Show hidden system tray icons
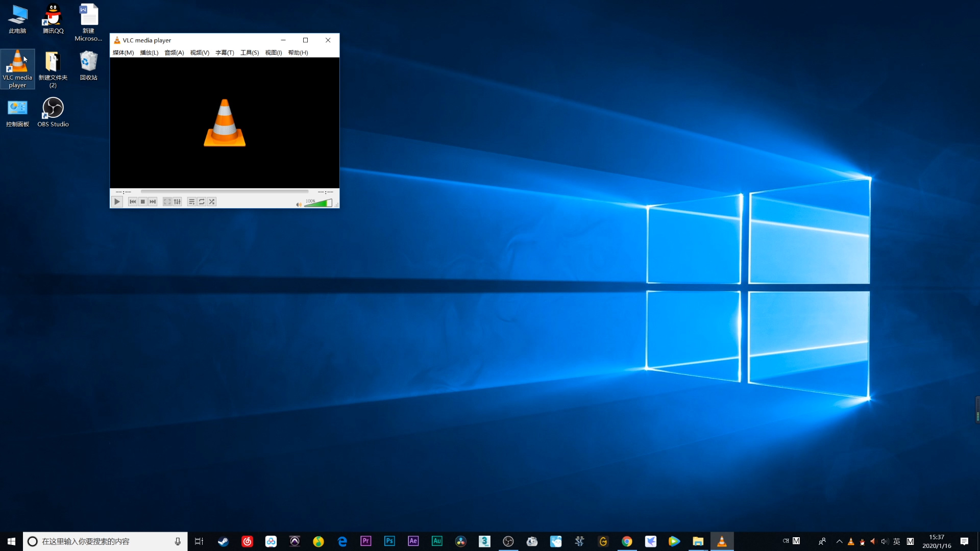980x551 pixels. pos(839,541)
